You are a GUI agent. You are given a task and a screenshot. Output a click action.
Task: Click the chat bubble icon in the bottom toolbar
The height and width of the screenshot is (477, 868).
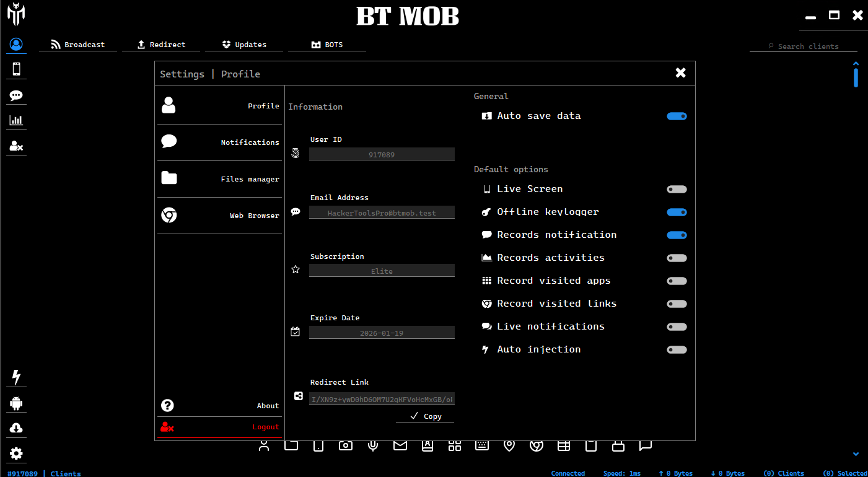[x=646, y=445]
